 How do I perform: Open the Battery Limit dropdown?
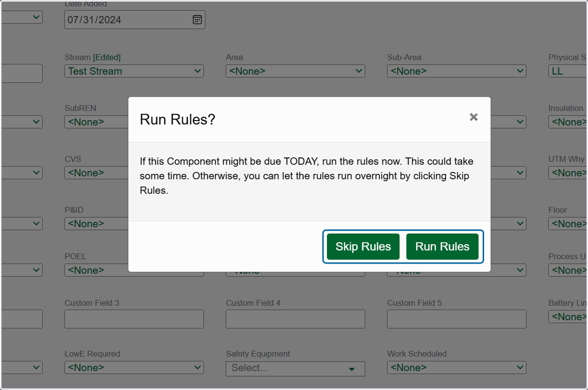click(x=568, y=317)
